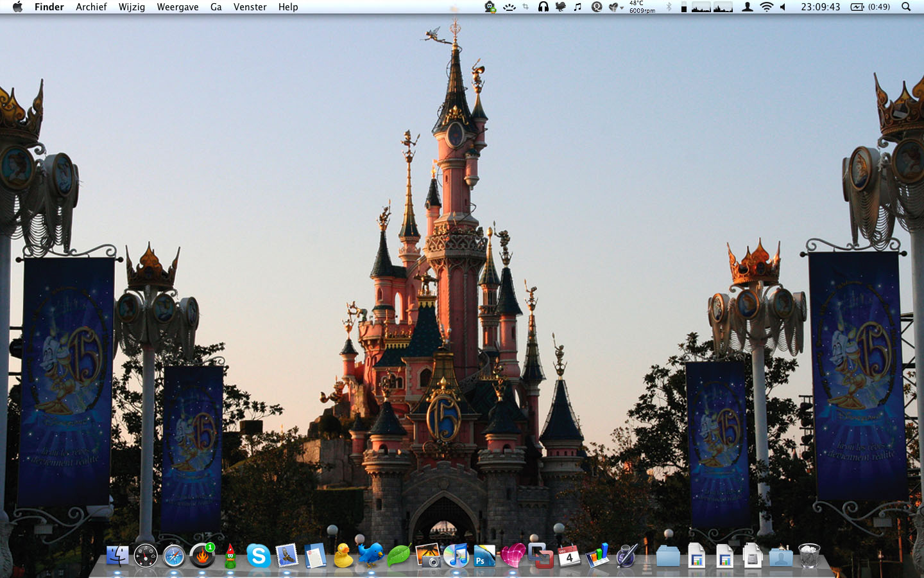Open the user silhouette menu bar item

point(748,7)
